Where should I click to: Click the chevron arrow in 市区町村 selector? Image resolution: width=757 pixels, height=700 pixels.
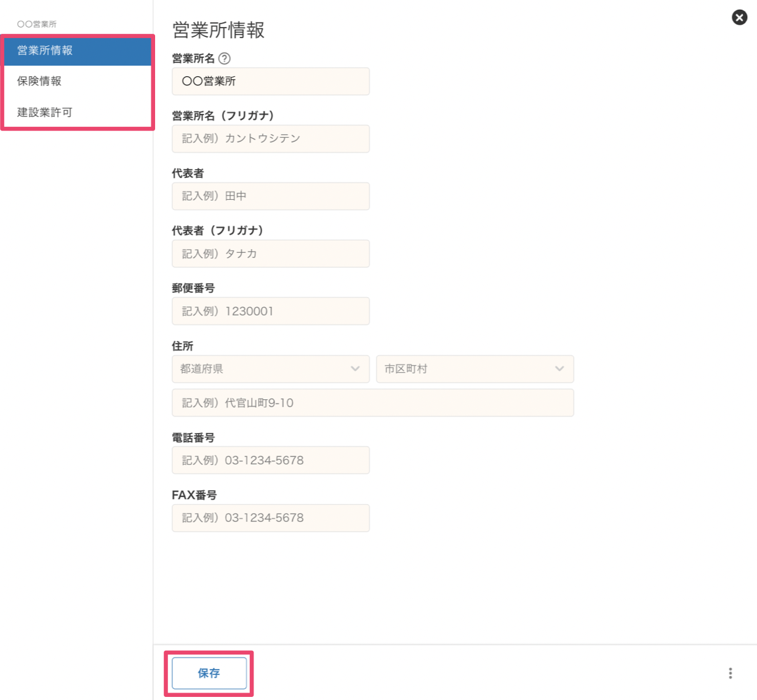tap(559, 369)
